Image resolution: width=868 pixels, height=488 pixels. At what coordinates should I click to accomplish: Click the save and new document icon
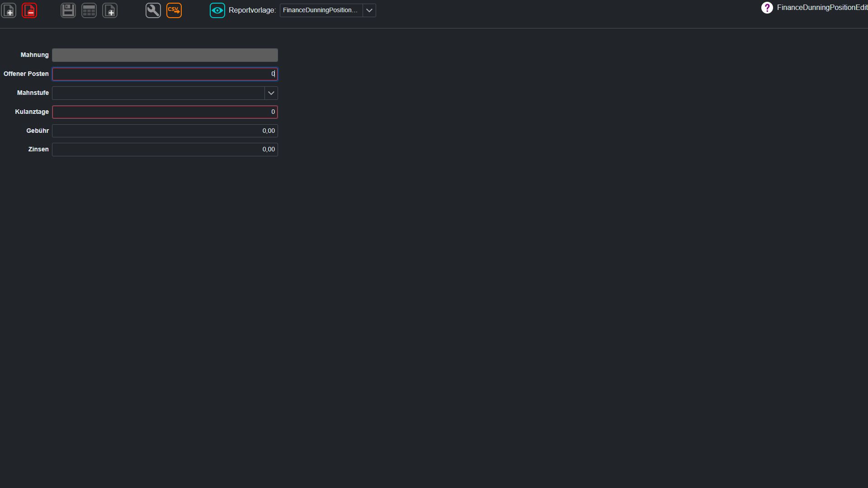[110, 10]
